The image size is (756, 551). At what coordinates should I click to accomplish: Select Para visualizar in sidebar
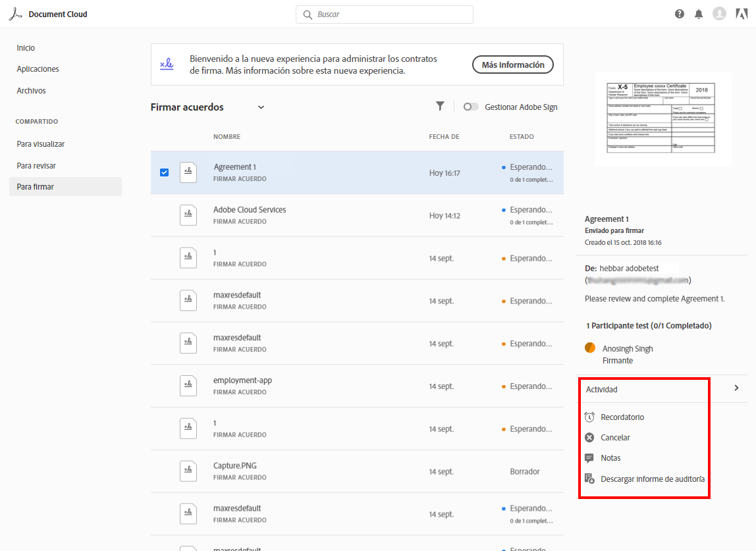(41, 144)
